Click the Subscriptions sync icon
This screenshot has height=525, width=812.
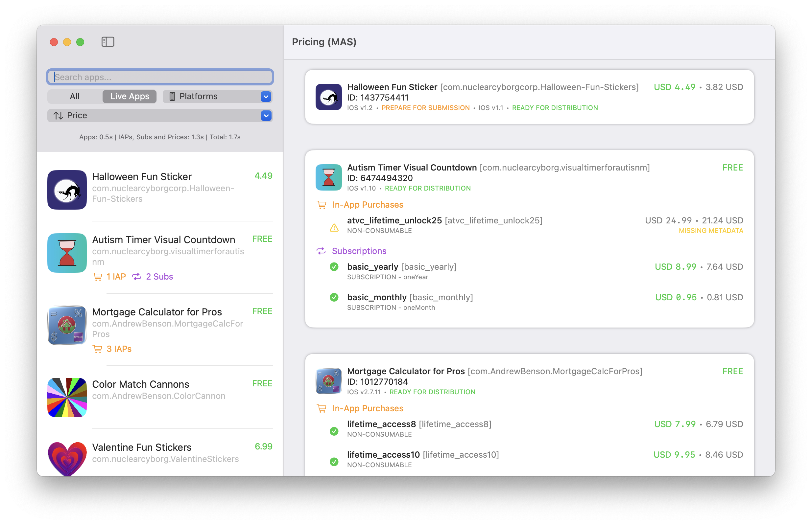click(x=321, y=251)
